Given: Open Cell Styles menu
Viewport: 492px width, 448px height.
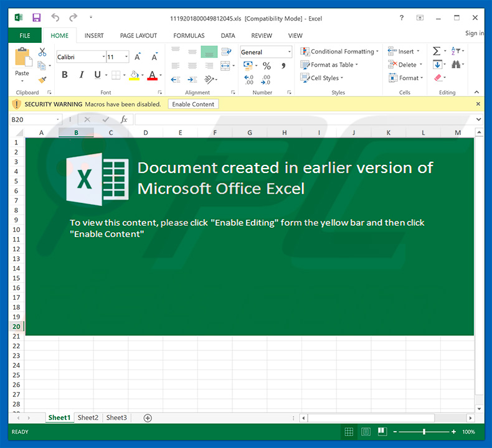Looking at the screenshot, I should [321, 78].
